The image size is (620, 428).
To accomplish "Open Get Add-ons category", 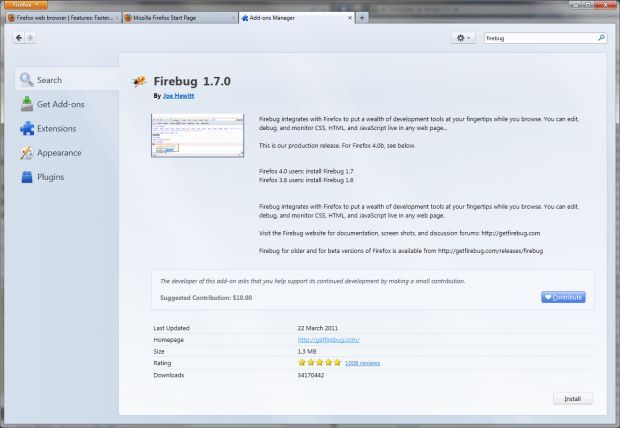I will pos(66,104).
